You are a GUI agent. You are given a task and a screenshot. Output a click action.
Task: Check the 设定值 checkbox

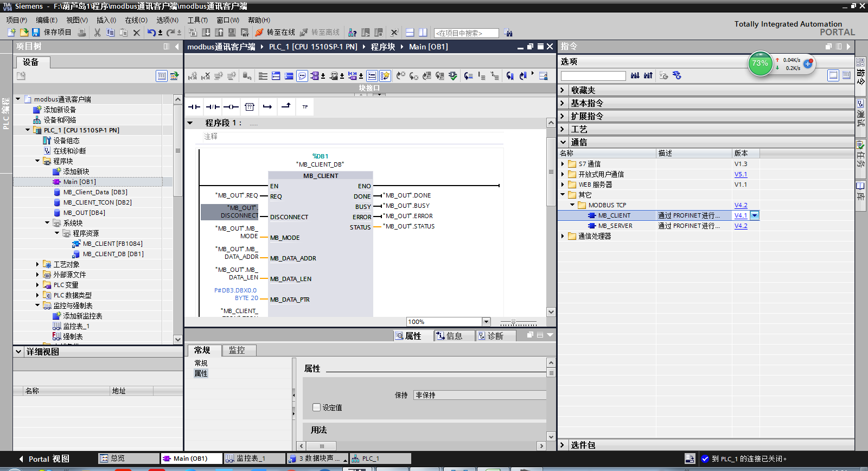click(317, 407)
